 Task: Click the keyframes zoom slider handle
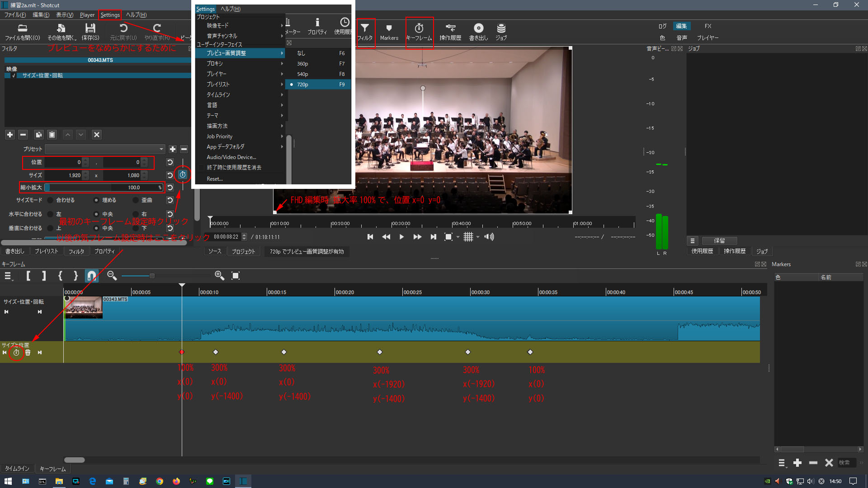(152, 276)
